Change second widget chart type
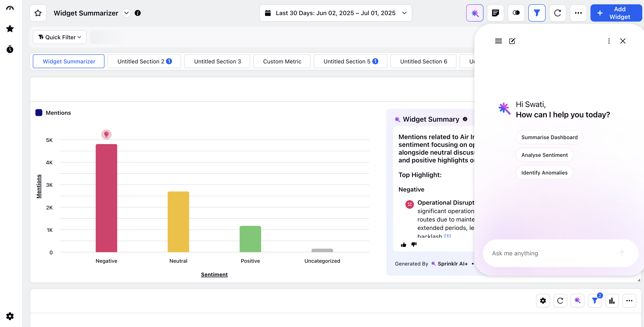Image resolution: width=644 pixels, height=327 pixels. (612, 300)
